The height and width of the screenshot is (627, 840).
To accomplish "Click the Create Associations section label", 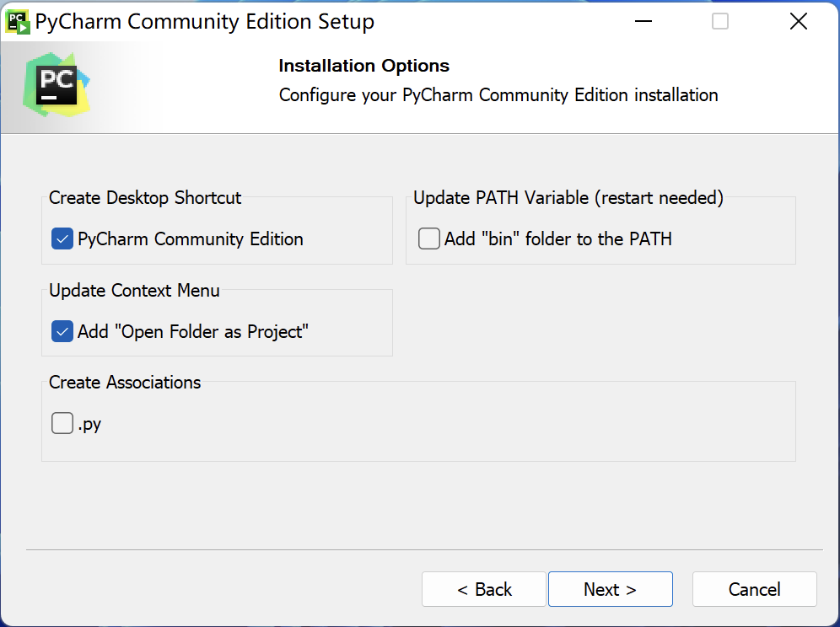I will coord(124,382).
